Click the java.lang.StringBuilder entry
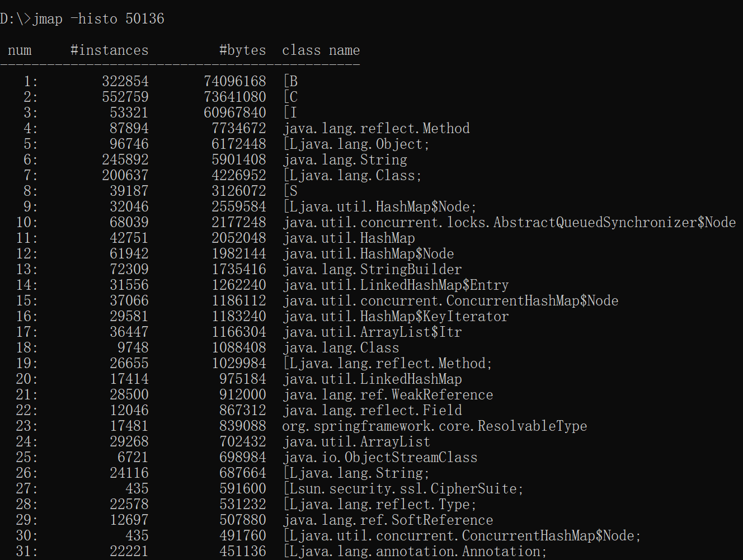 pos(373,269)
